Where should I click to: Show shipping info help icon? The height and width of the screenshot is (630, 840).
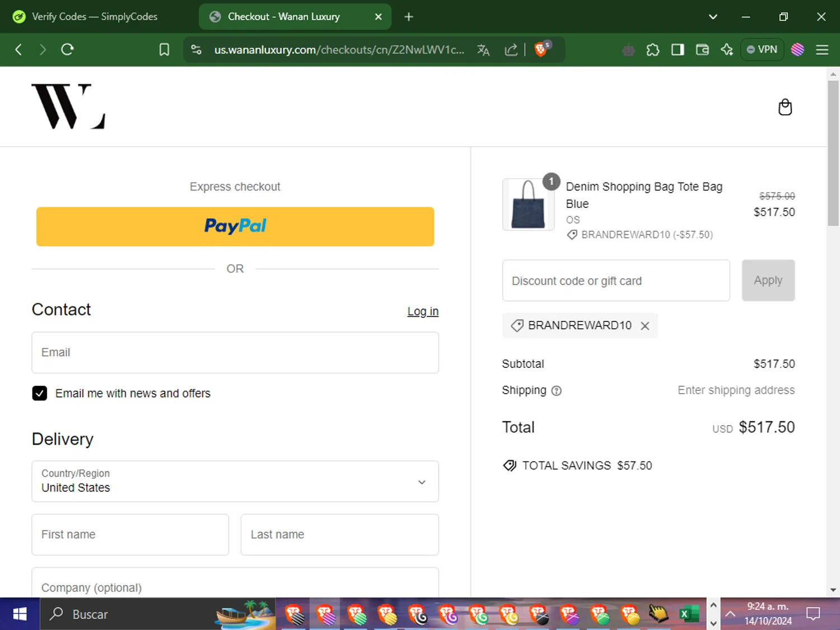click(556, 391)
